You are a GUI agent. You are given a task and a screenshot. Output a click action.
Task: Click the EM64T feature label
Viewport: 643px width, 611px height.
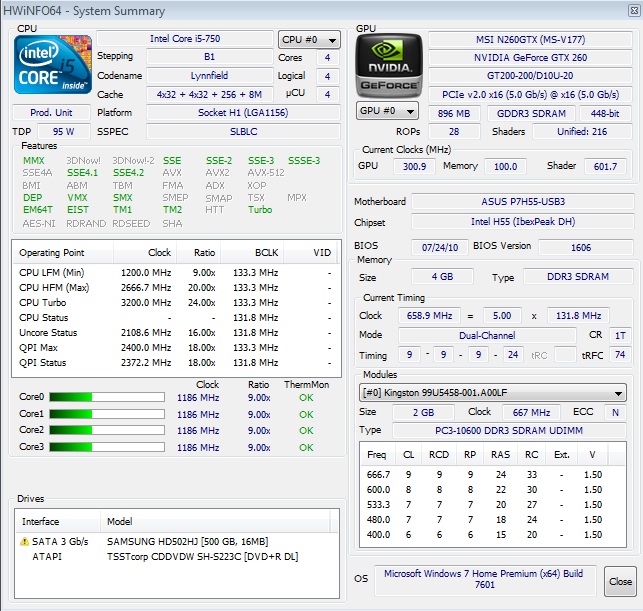[x=38, y=210]
